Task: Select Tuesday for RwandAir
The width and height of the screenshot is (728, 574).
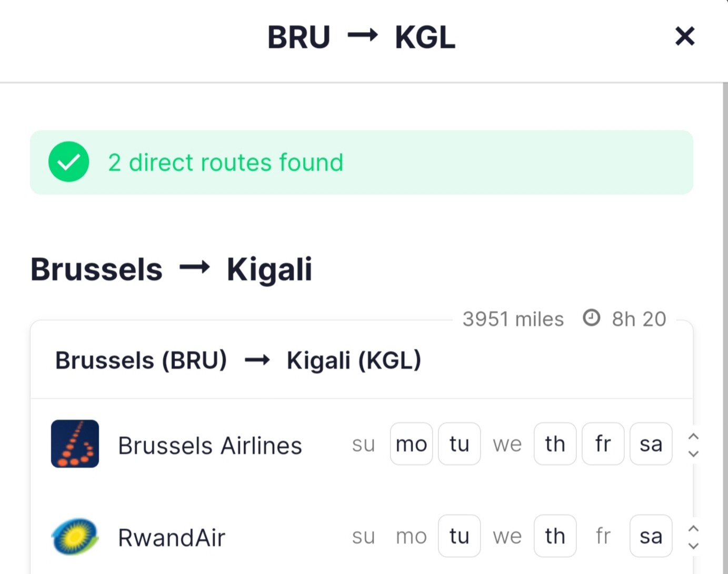Action: (x=459, y=536)
